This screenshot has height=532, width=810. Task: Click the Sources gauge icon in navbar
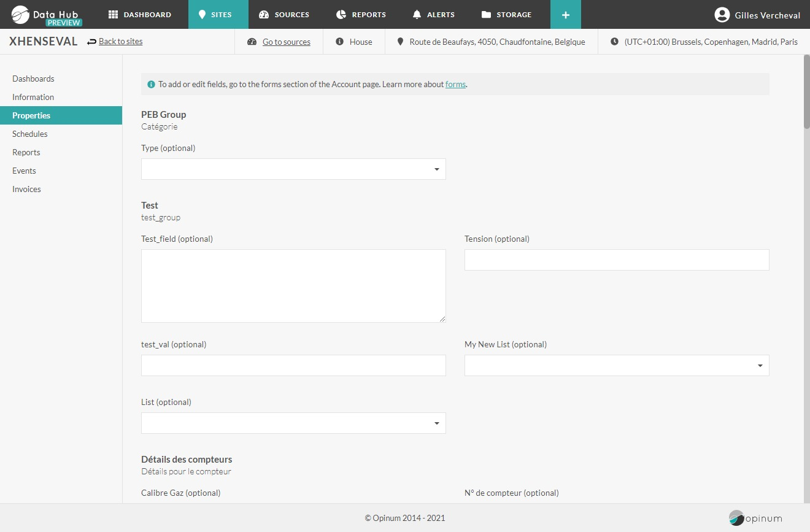[x=264, y=15]
